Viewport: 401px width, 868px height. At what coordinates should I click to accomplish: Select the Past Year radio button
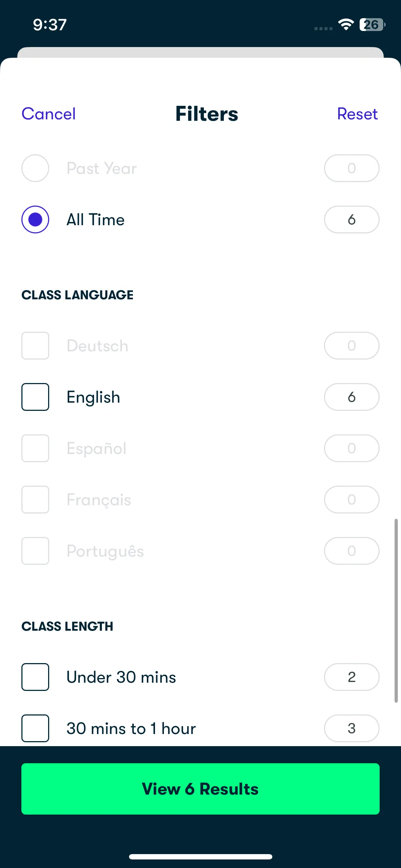pos(35,168)
